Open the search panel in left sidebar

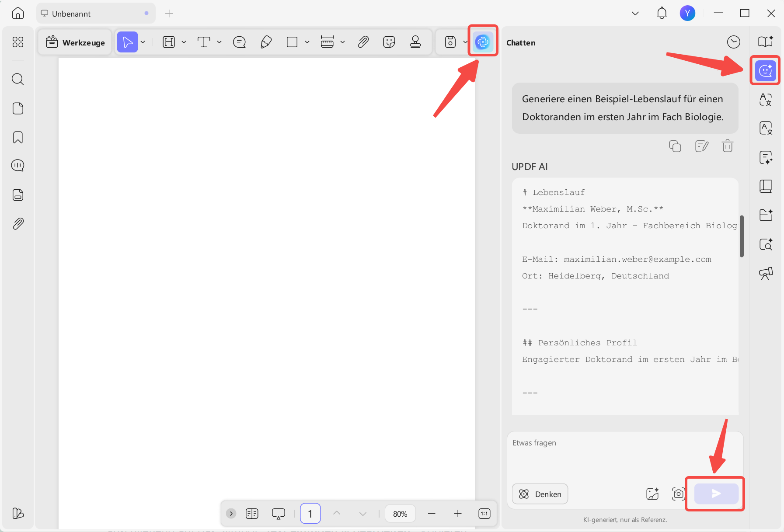[x=18, y=79]
